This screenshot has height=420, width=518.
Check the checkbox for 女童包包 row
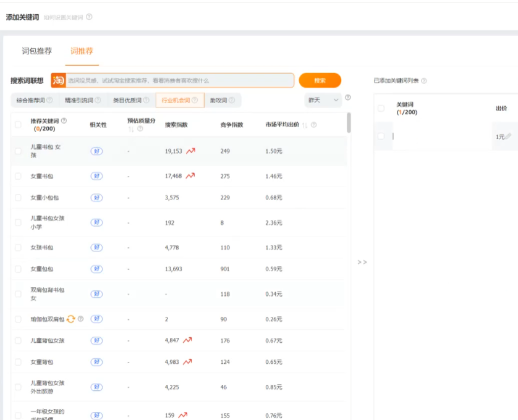(x=18, y=269)
